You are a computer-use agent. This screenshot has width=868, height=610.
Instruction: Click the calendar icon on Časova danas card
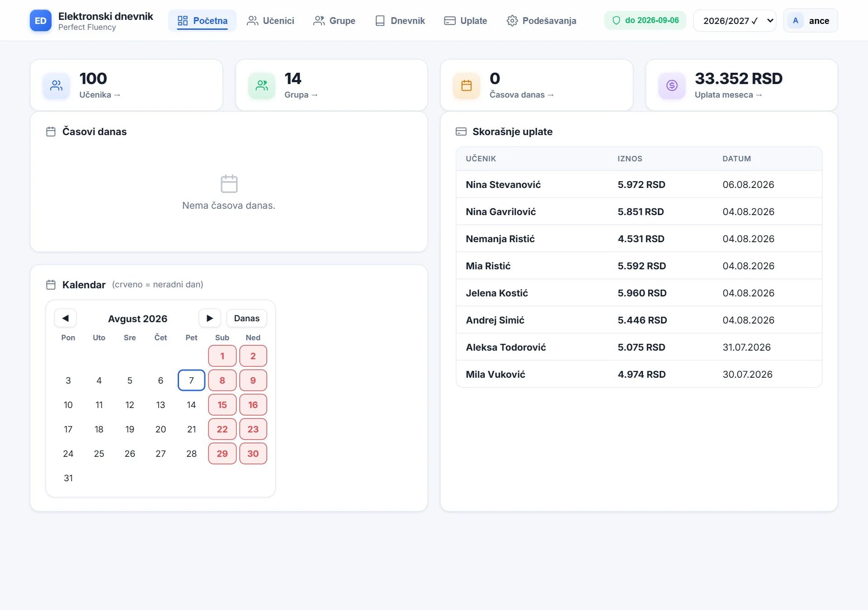click(x=467, y=85)
